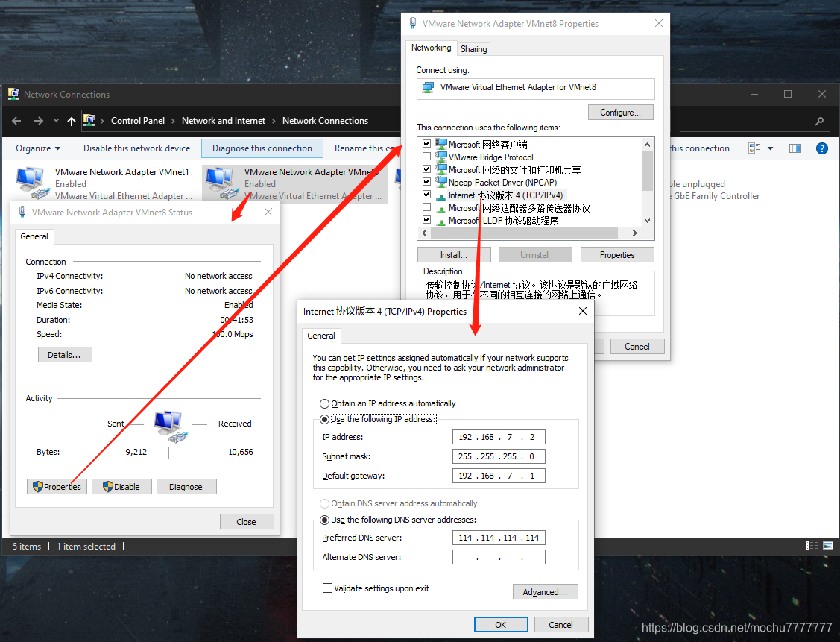Go forward in Network Connections window
Image resolution: width=840 pixels, height=642 pixels.
point(39,121)
